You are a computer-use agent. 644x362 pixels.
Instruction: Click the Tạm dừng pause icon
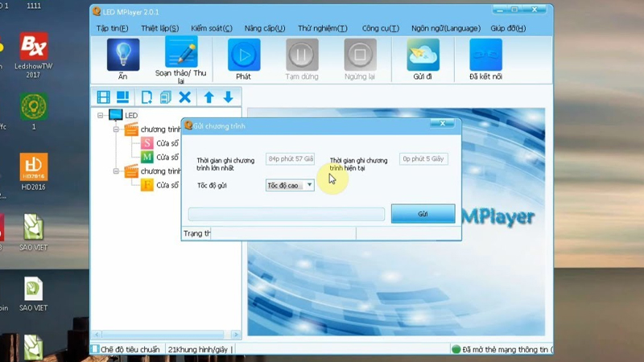point(302,55)
